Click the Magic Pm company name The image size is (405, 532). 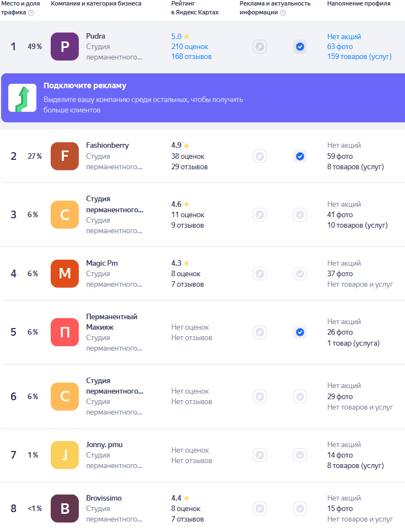tap(102, 263)
